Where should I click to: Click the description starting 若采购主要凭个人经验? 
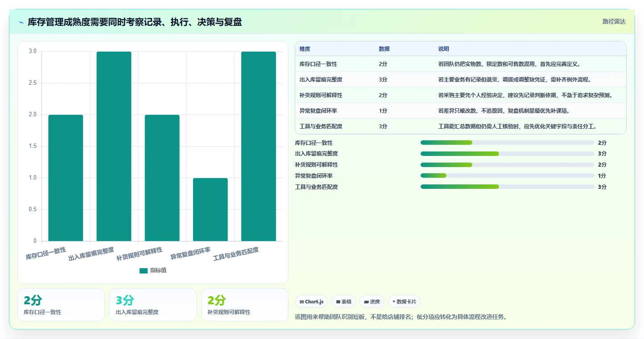coord(525,95)
